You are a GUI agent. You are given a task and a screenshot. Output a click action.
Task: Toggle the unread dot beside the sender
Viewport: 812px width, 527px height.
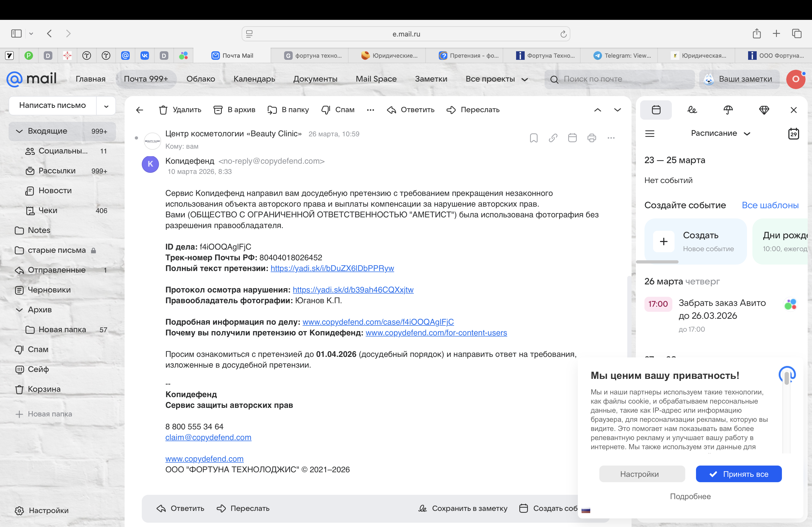tap(136, 138)
